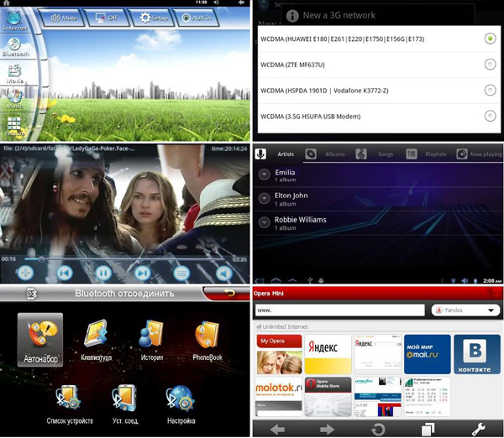Select the WCDMA ZTE MF637U radio option
The image size is (504, 438).
tap(489, 65)
